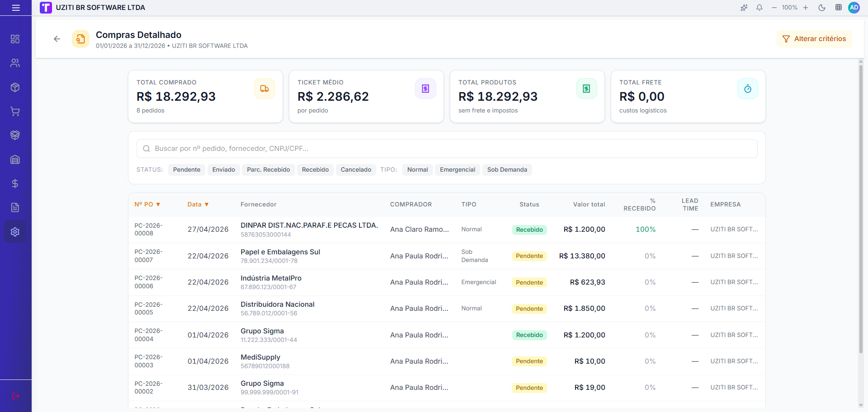
Task: Open the document reports icon in sidebar
Action: click(15, 207)
